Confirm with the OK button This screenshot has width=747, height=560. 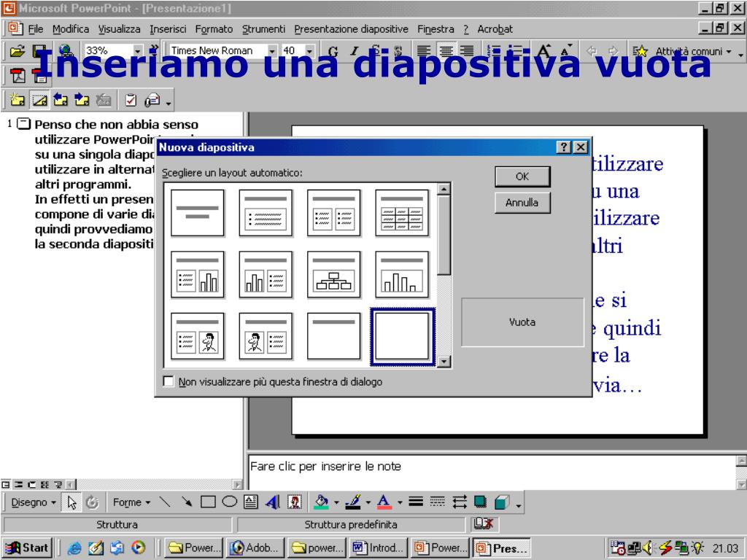[522, 176]
